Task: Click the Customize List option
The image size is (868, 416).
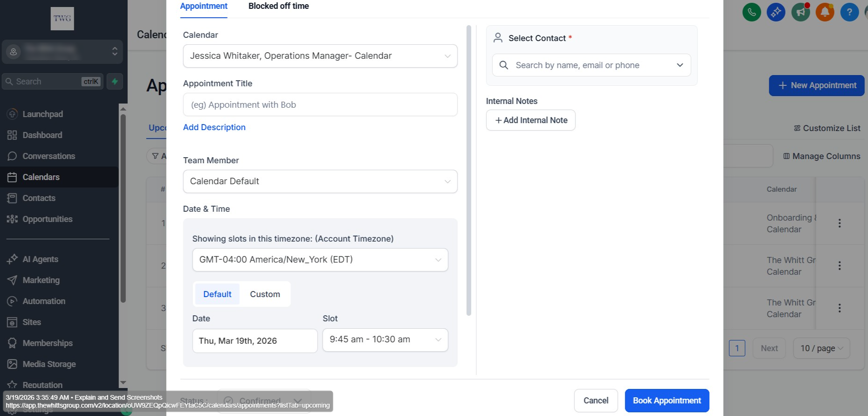Action: pyautogui.click(x=827, y=128)
